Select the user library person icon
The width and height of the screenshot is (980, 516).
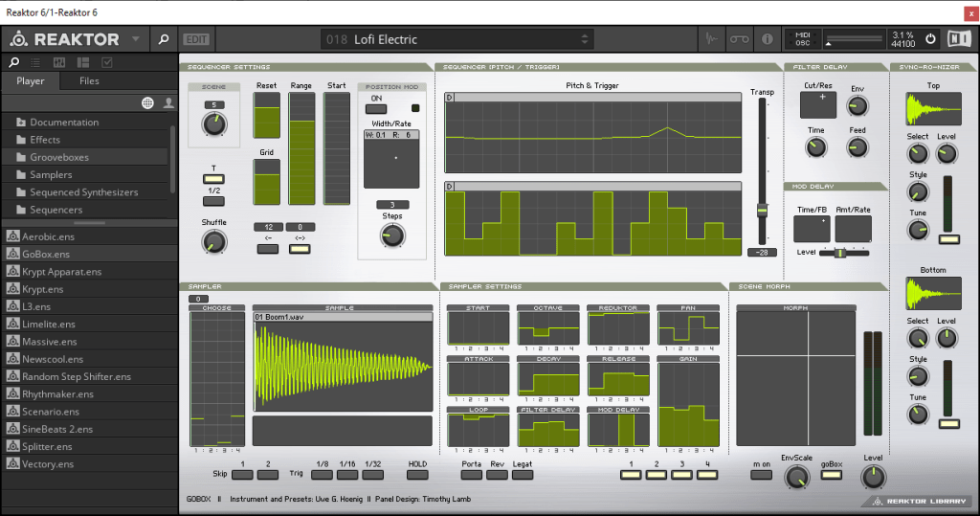[168, 102]
